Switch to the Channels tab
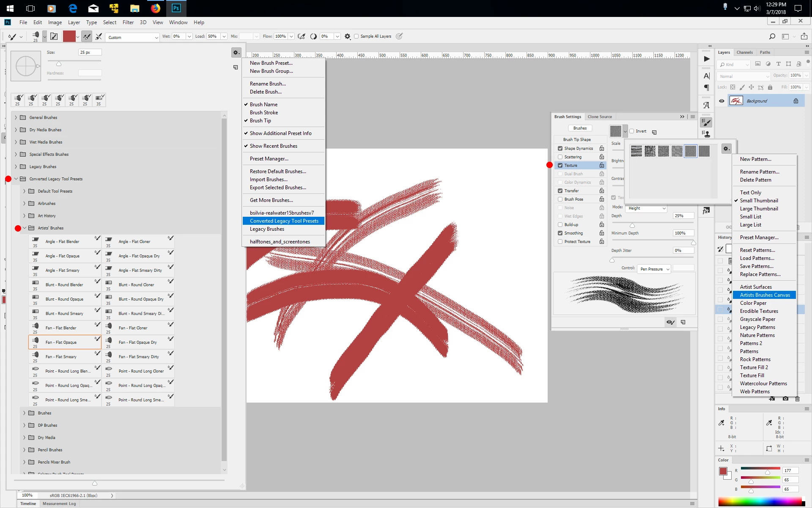Viewport: 812px width, 508px height. coord(744,52)
